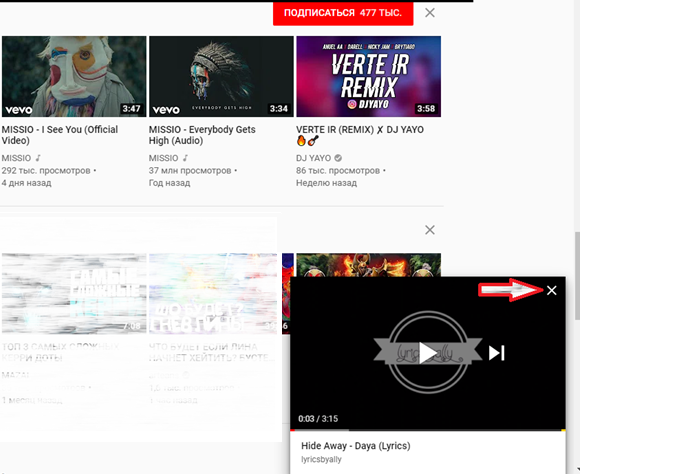Play the Hide Away video in miniplayer
This screenshot has width=692, height=474.
427,353
